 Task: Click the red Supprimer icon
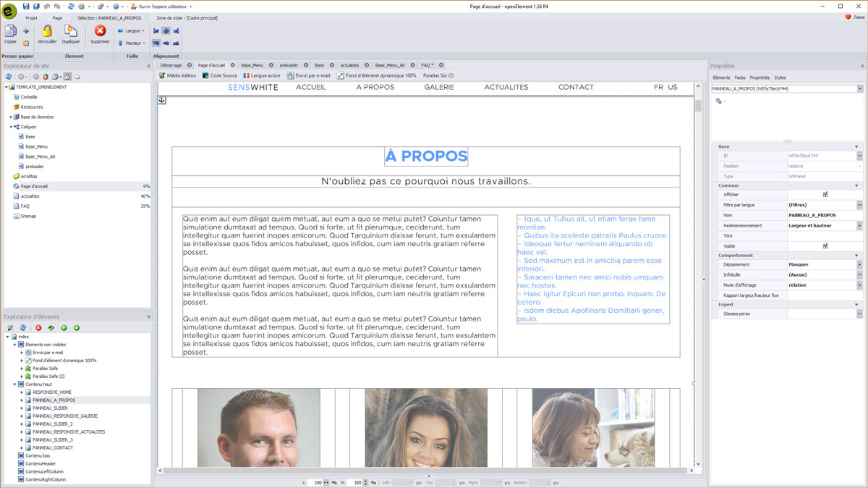click(100, 32)
